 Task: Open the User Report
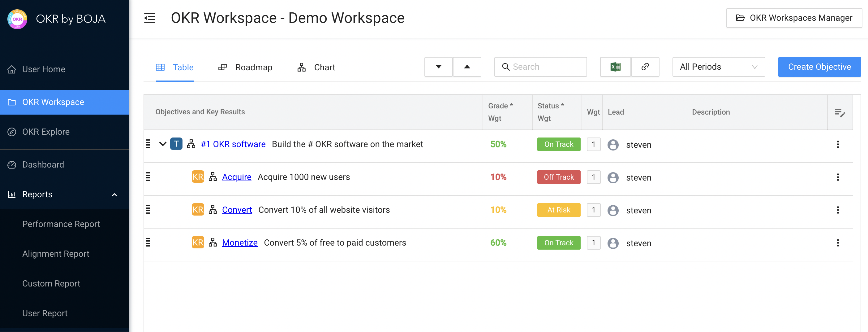click(45, 313)
